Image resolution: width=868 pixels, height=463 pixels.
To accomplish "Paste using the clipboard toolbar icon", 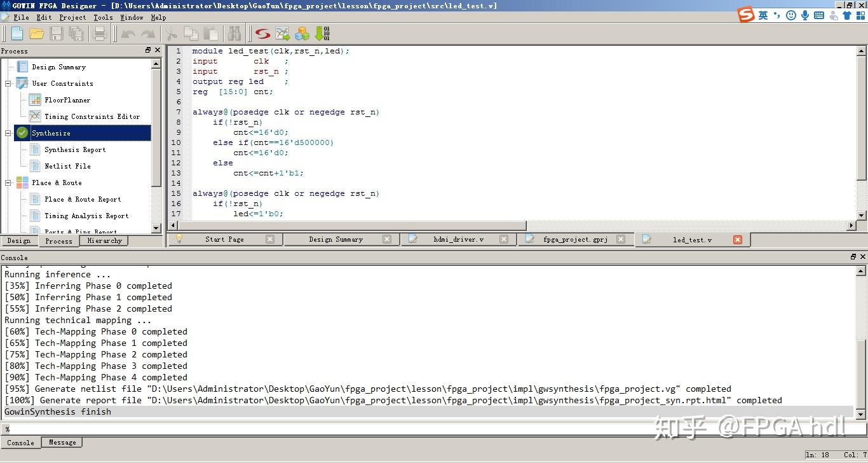I will 211,33.
